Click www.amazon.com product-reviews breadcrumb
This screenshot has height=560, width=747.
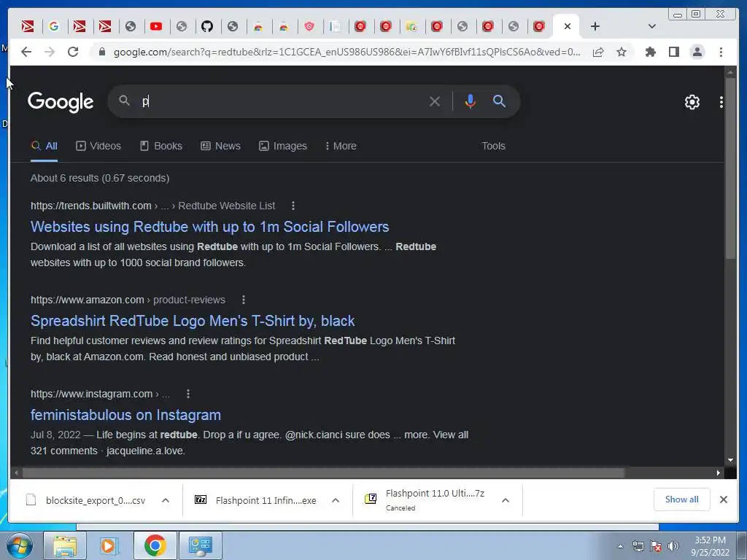point(128,300)
